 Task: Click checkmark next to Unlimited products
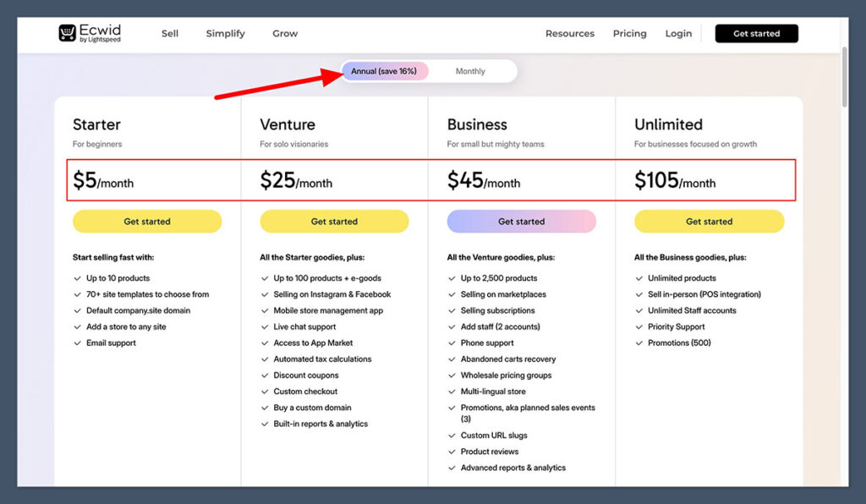[639, 278]
